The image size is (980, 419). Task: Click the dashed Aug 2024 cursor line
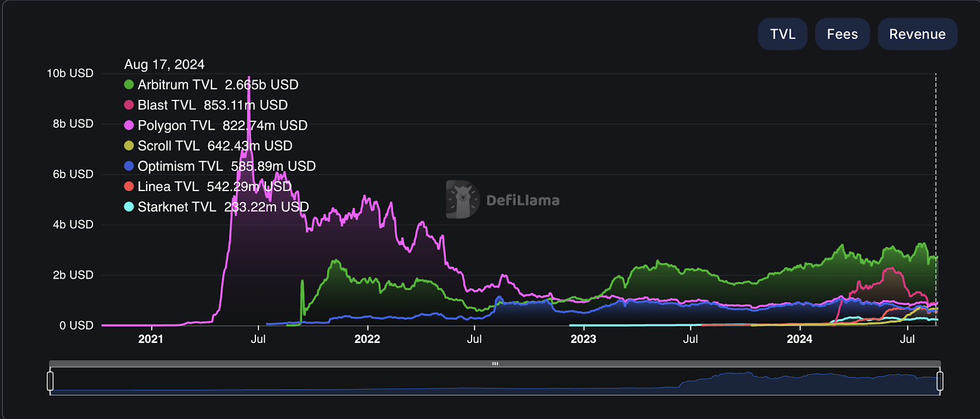pyautogui.click(x=936, y=199)
